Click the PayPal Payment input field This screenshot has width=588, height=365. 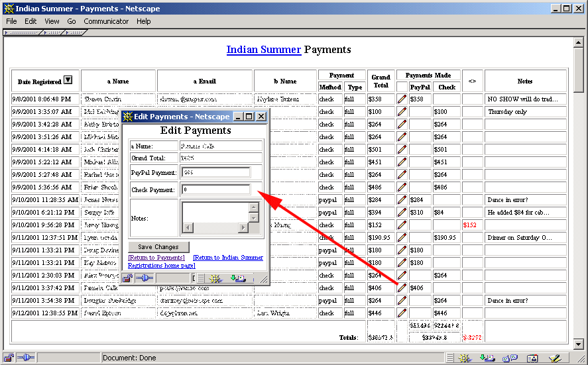[x=216, y=172]
